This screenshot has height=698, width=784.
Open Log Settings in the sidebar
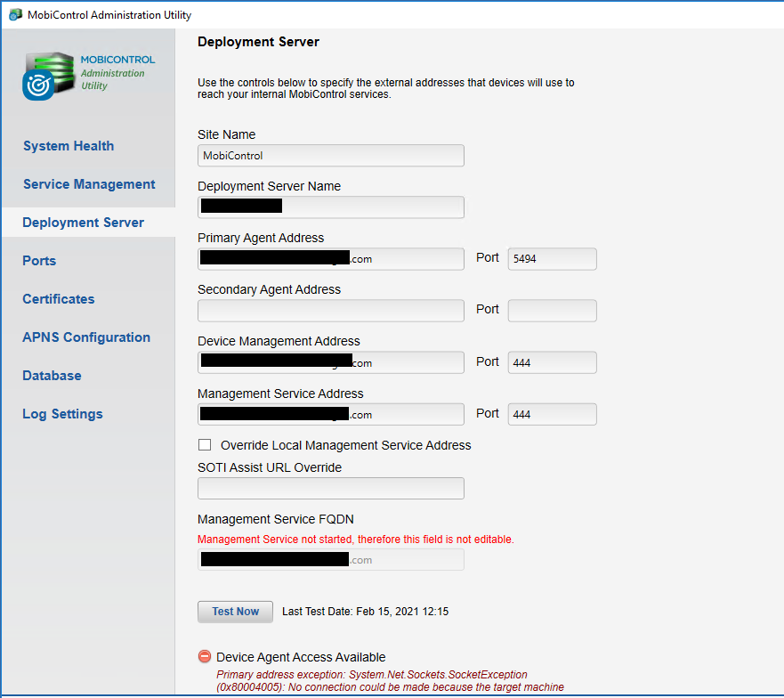coord(62,414)
